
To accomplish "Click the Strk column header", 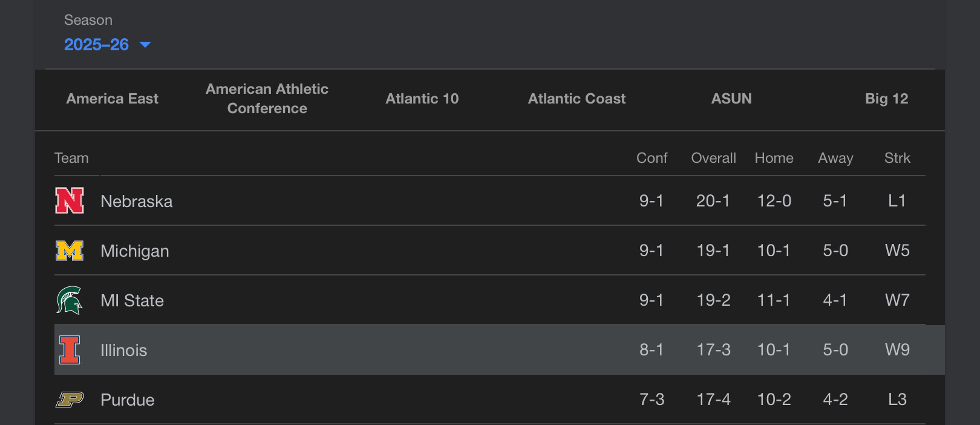I will pyautogui.click(x=897, y=158).
